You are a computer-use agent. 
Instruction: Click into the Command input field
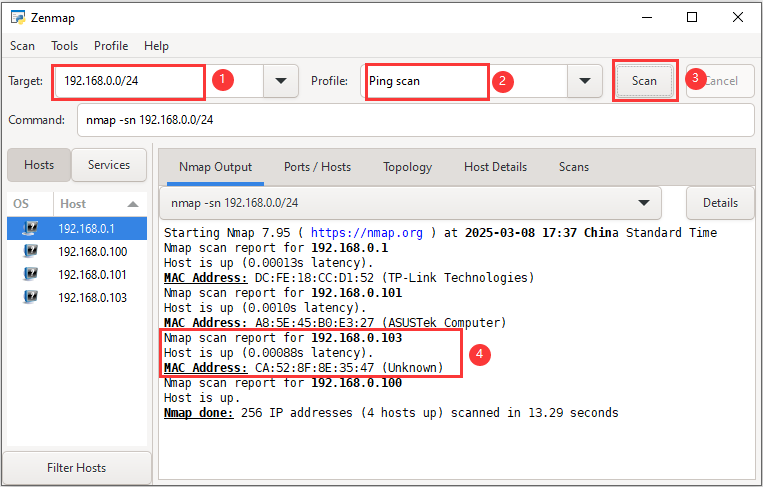point(415,120)
